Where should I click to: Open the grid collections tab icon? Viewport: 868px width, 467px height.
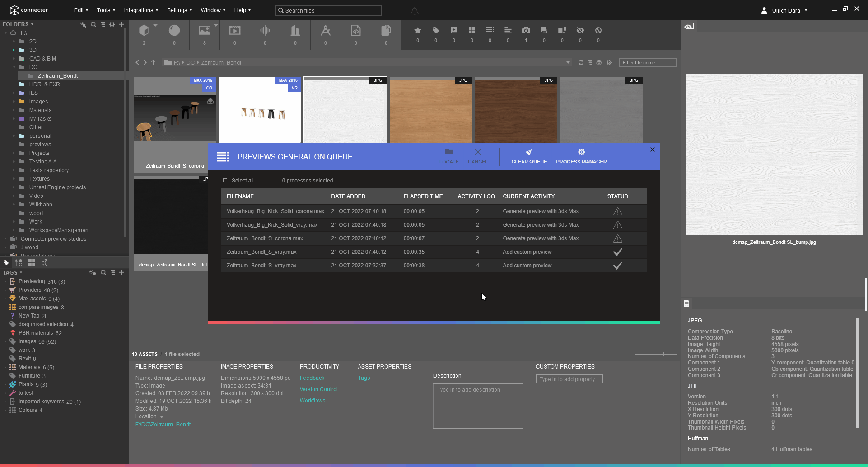point(32,262)
